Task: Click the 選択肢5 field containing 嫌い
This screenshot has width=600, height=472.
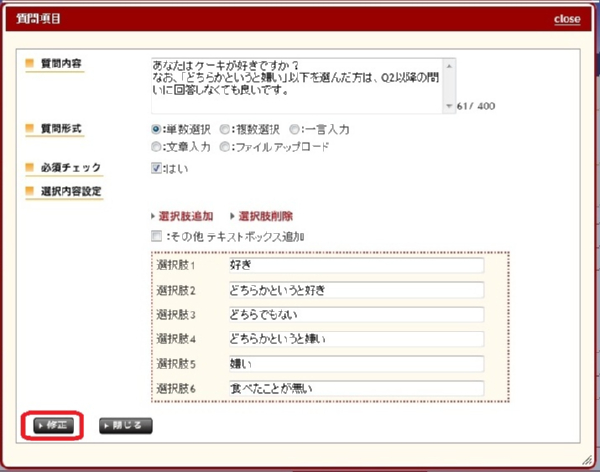Action: click(354, 364)
